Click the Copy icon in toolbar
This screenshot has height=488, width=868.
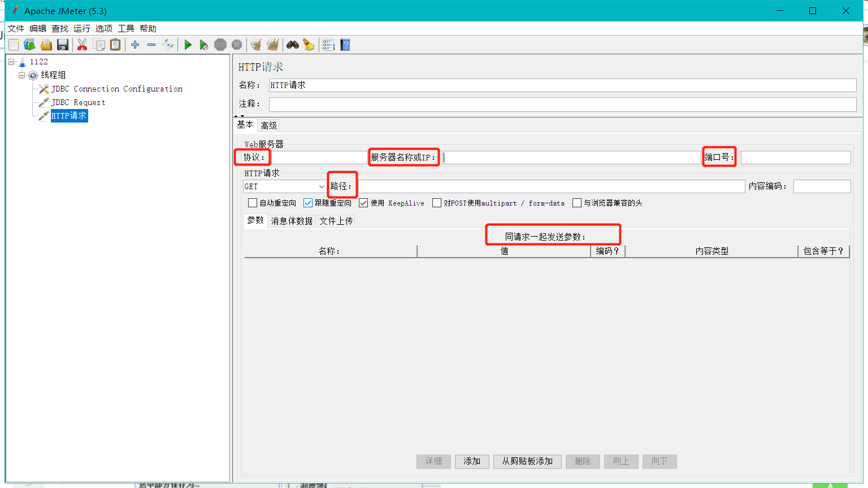[99, 45]
